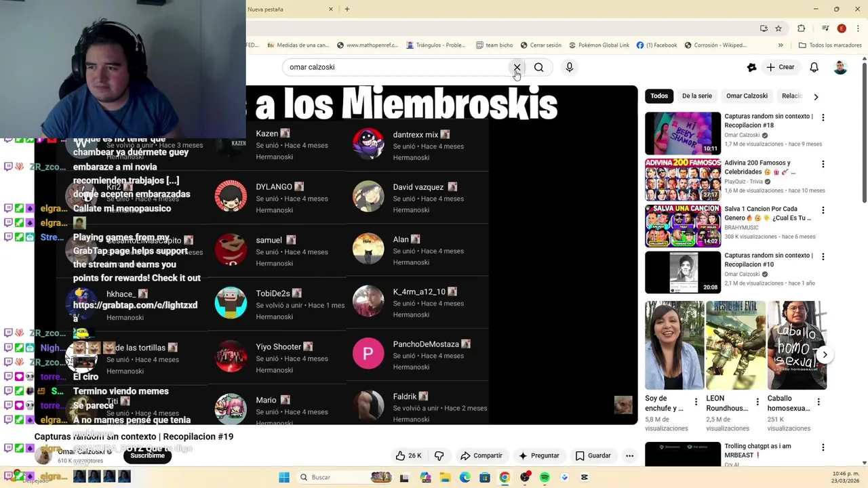868x488 pixels.
Task: Open the Salva Una Cancion thumbnail
Action: tap(683, 226)
